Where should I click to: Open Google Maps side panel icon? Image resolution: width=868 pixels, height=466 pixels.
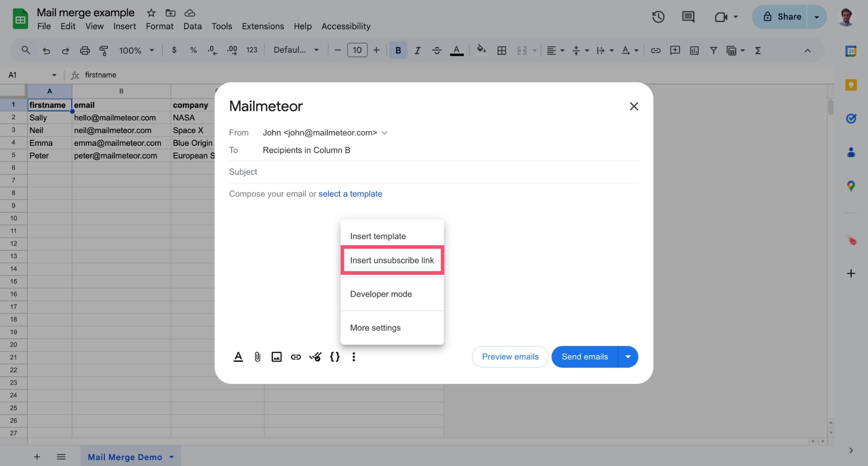851,186
